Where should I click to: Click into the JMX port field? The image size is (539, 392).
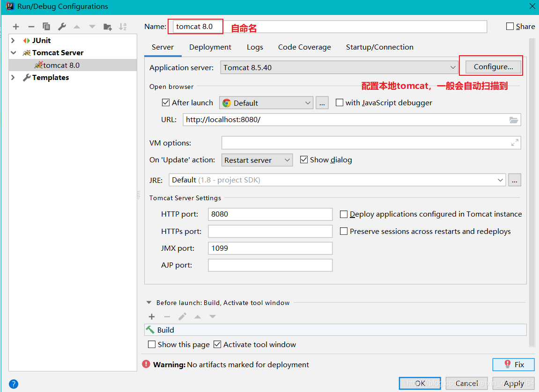point(270,248)
